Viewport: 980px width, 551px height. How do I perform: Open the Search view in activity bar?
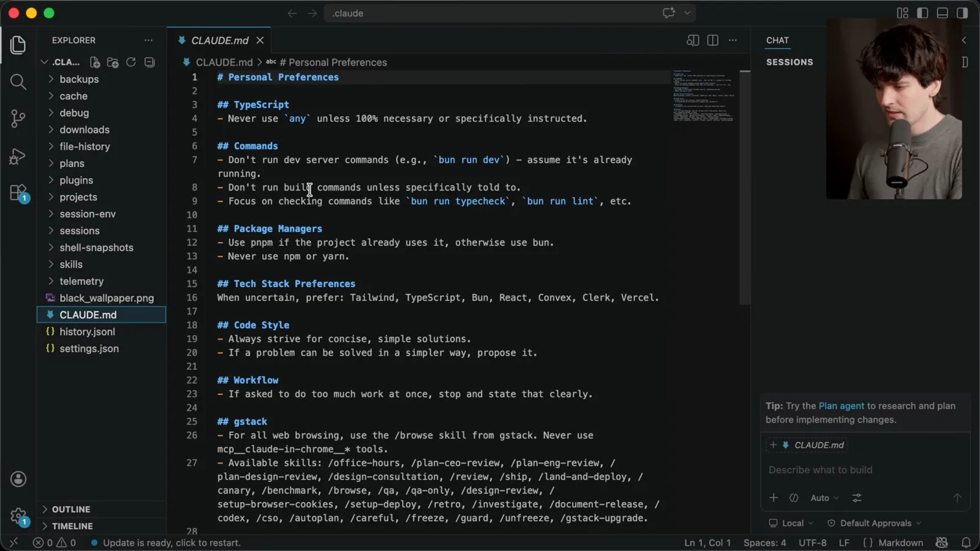point(18,81)
